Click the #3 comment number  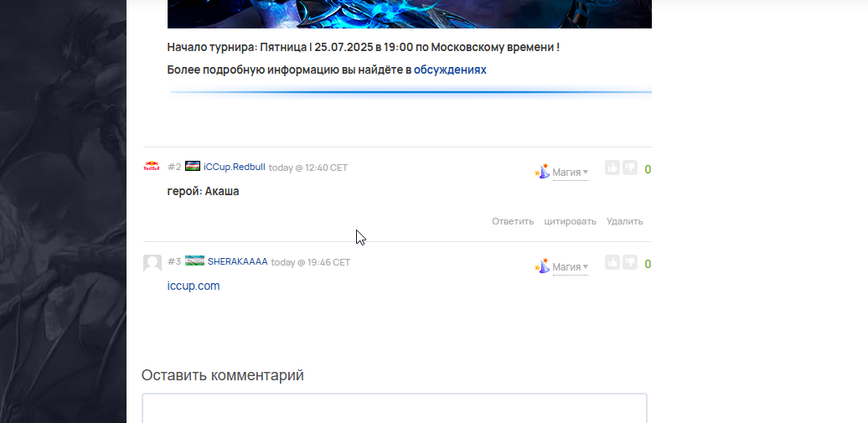(x=174, y=261)
